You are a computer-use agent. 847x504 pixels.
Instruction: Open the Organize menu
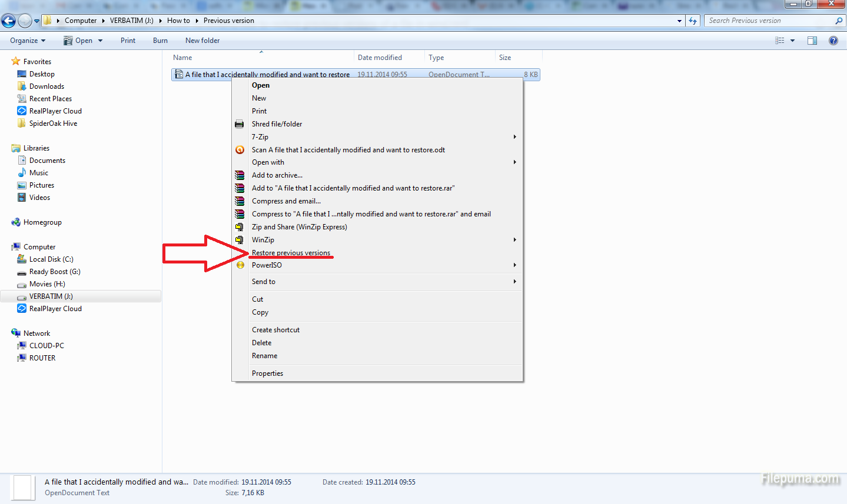pos(28,41)
